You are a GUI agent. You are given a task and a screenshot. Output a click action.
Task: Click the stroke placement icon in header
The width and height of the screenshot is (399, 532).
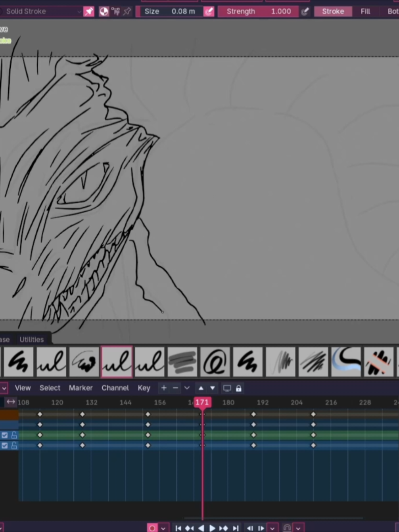pyautogui.click(x=115, y=11)
